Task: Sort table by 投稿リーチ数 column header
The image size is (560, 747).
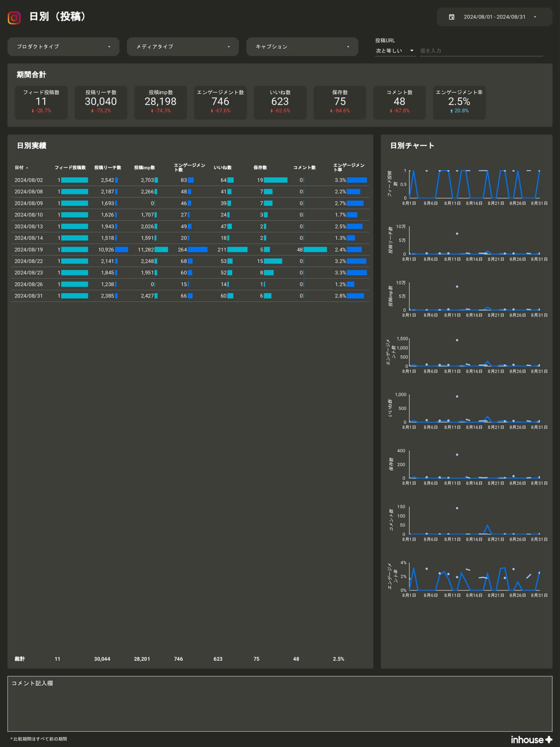Action: (x=108, y=168)
